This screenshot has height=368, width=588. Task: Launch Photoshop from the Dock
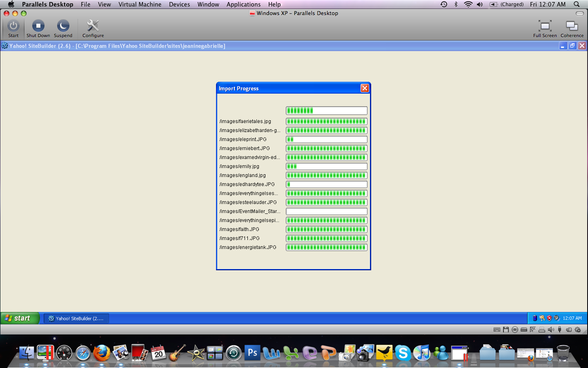pyautogui.click(x=252, y=353)
